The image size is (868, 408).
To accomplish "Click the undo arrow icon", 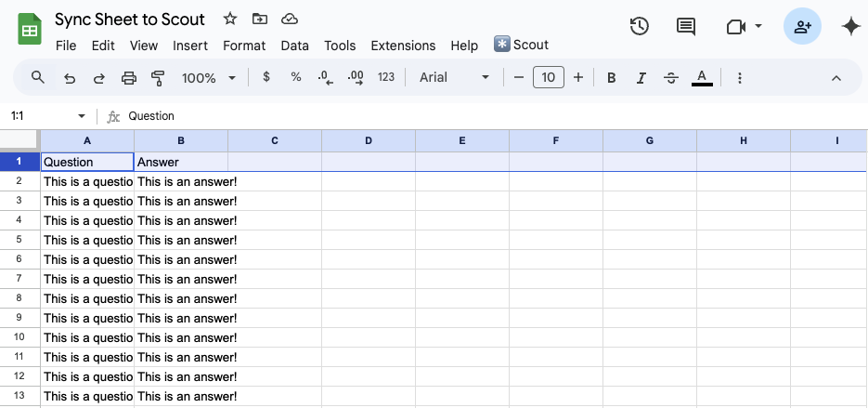I will click(x=69, y=78).
